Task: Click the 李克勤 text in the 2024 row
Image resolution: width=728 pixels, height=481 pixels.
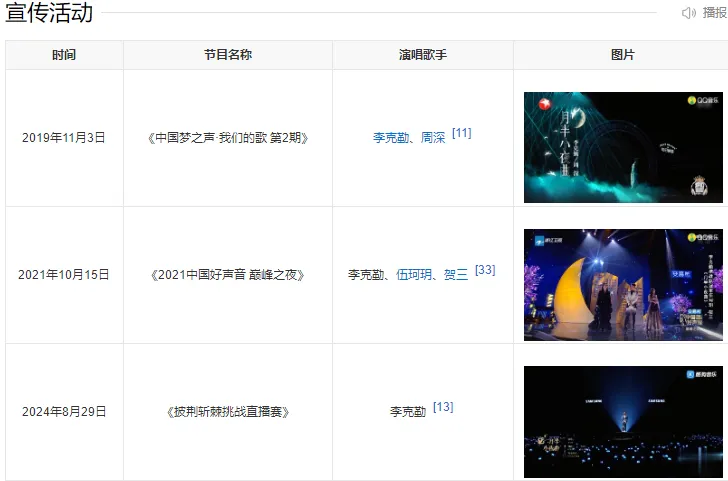Action: tap(408, 411)
